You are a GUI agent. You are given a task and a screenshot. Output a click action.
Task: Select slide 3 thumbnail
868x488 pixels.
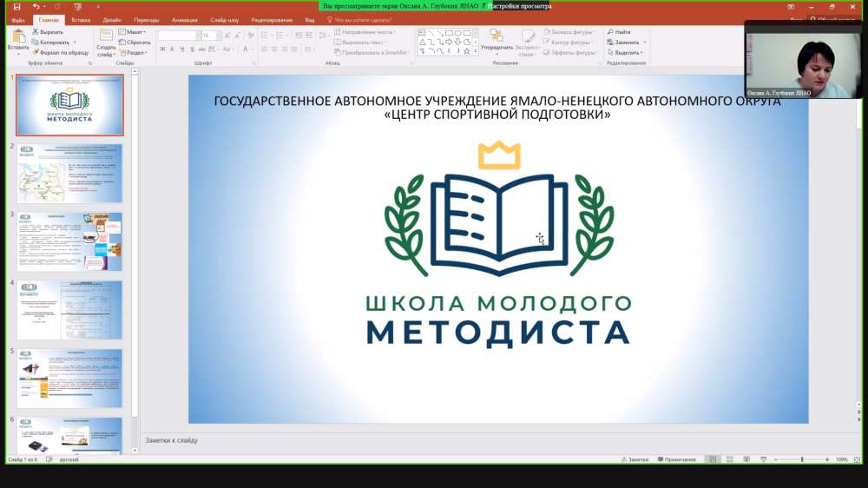pyautogui.click(x=69, y=242)
